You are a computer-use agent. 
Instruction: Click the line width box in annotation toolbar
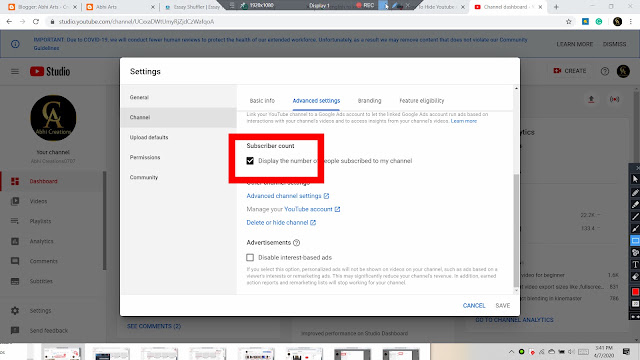[x=635, y=304]
